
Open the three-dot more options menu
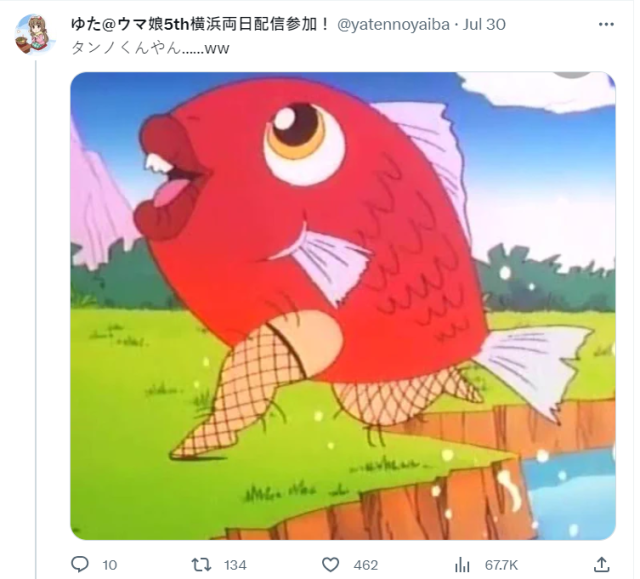coord(606,24)
